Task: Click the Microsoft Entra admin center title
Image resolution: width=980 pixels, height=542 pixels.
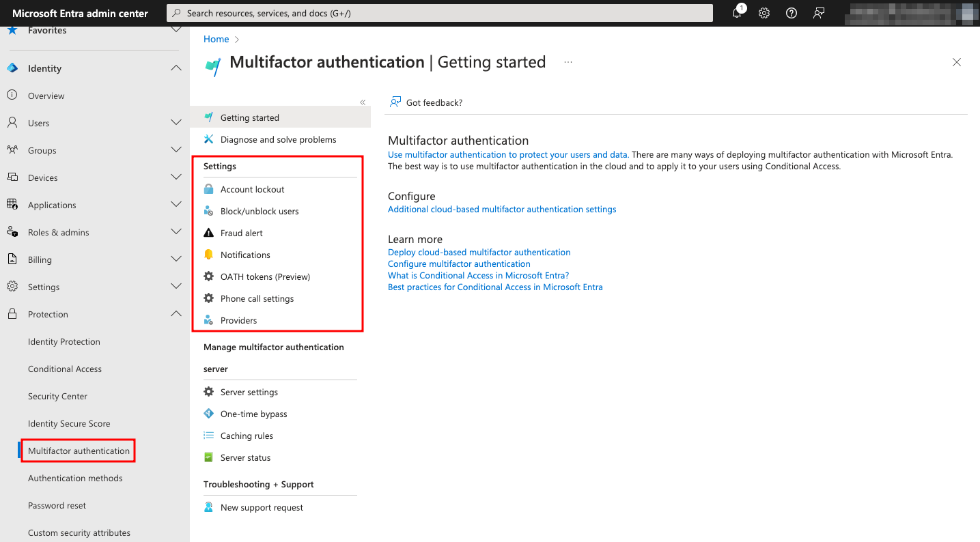Action: click(80, 13)
